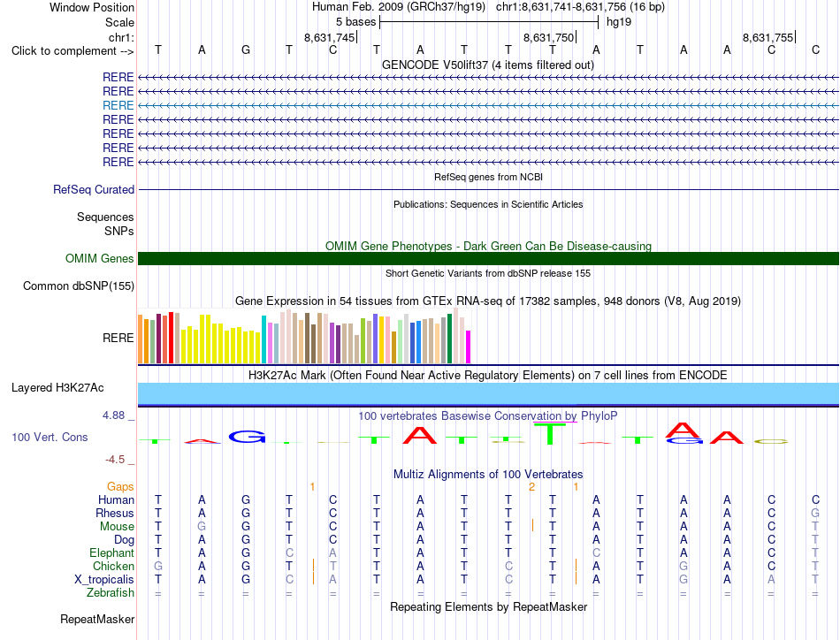Image resolution: width=840 pixels, height=640 pixels.
Task: Click 'Human Feb. 2009 (GRCh37/hg19)' assembly text
Action: 399,7
